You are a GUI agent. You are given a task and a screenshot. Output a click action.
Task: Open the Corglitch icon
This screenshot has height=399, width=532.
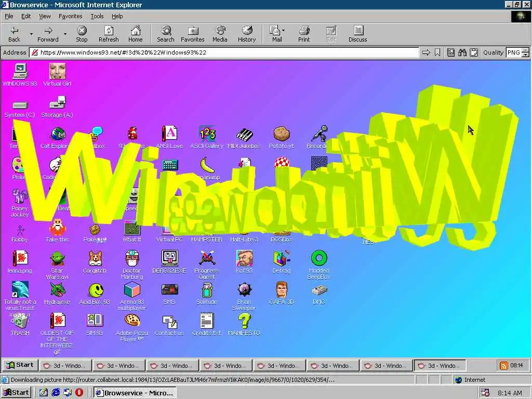pos(95,262)
